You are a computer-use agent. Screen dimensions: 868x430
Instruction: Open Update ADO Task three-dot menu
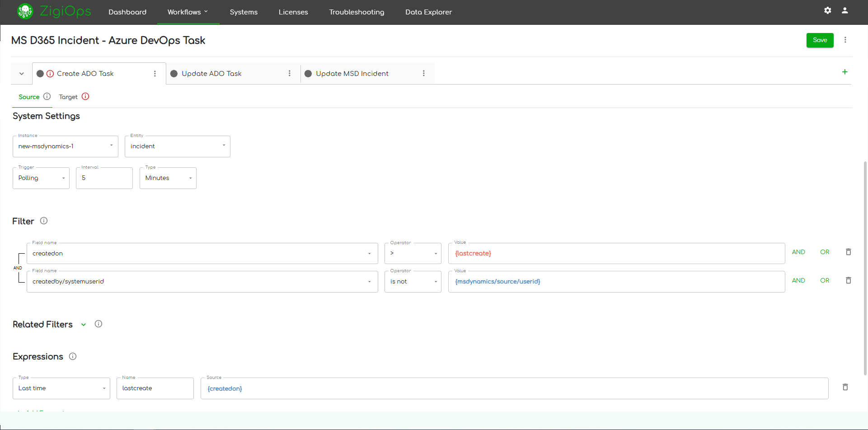tap(289, 73)
